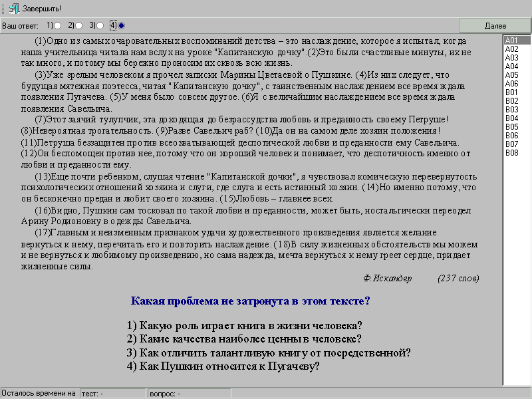Screen dimensions: 532x399
Task: Click the Завершить! finish test label
Action: coord(42,9)
